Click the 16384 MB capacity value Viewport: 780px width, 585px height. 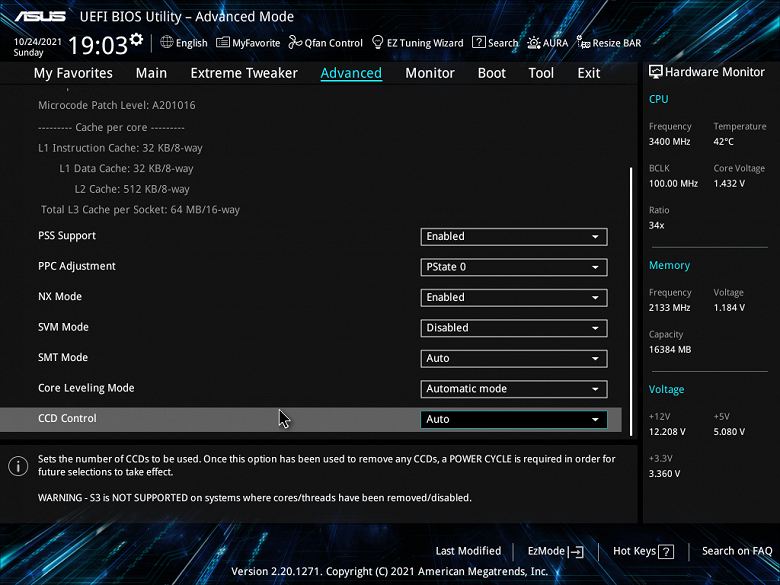point(670,350)
